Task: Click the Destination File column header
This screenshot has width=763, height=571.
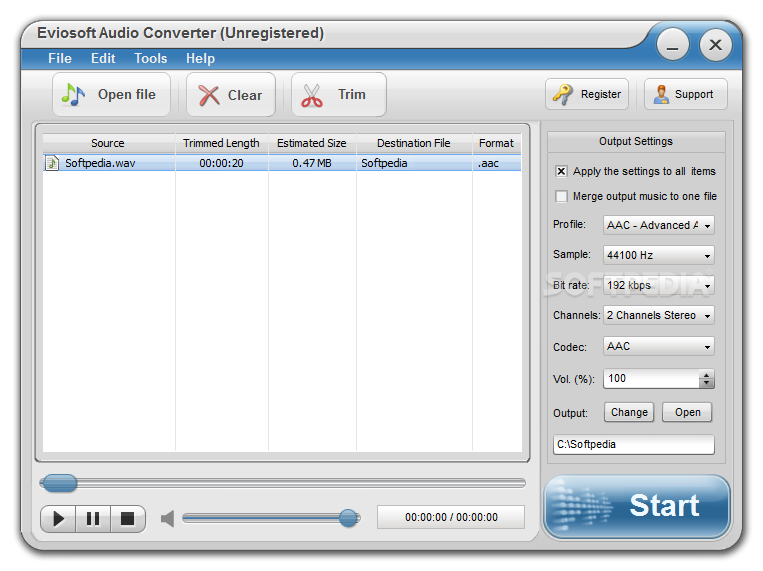Action: [x=414, y=143]
